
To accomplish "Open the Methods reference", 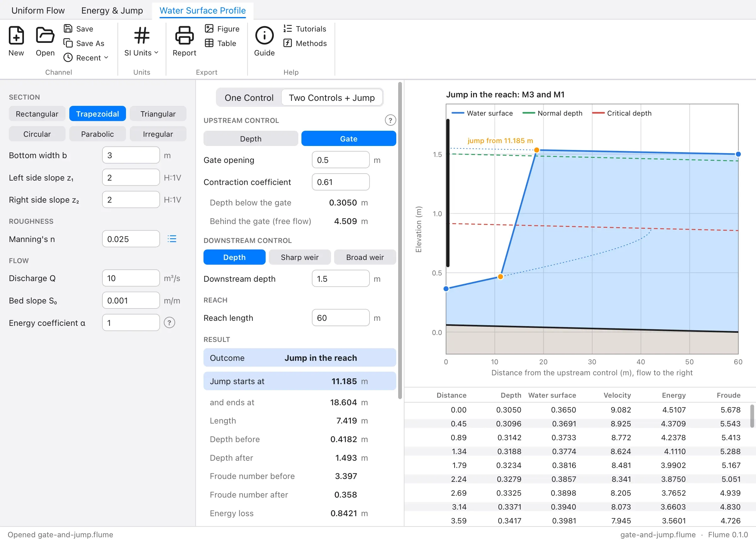I will [x=305, y=43].
